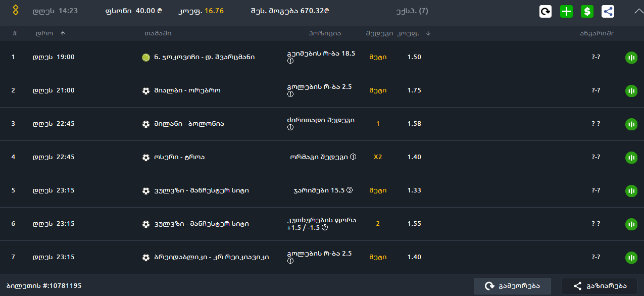Screen dimensions: 644x296
Task: Click the white share icon in header
Action: (608, 12)
